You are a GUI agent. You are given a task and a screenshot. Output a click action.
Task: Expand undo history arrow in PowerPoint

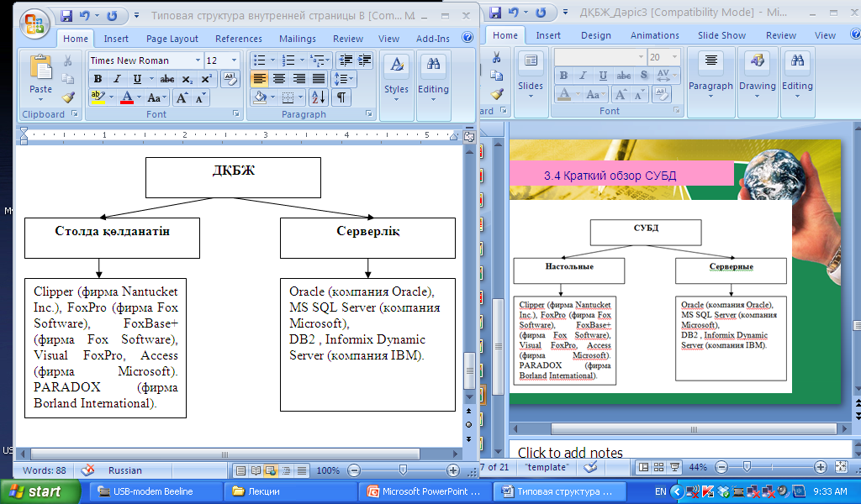point(526,12)
